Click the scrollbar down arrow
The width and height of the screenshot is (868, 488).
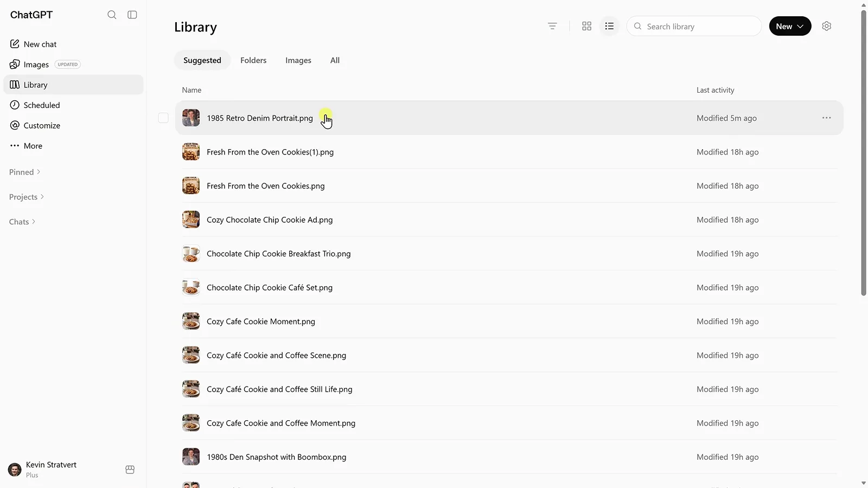[864, 483]
